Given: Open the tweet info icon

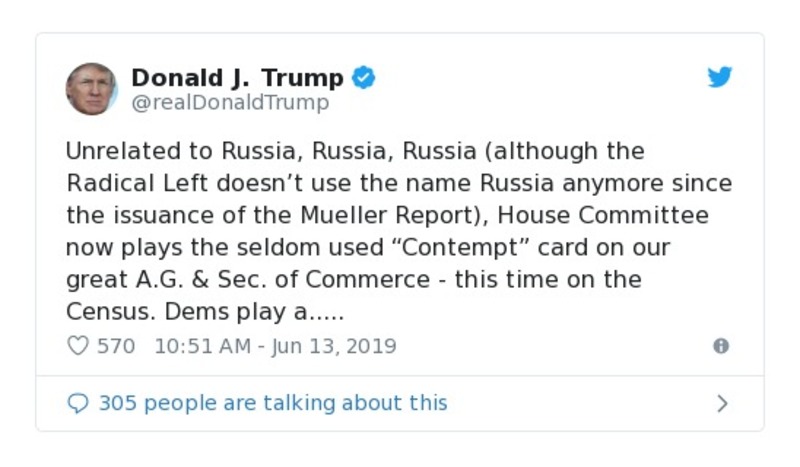Looking at the screenshot, I should click(720, 346).
